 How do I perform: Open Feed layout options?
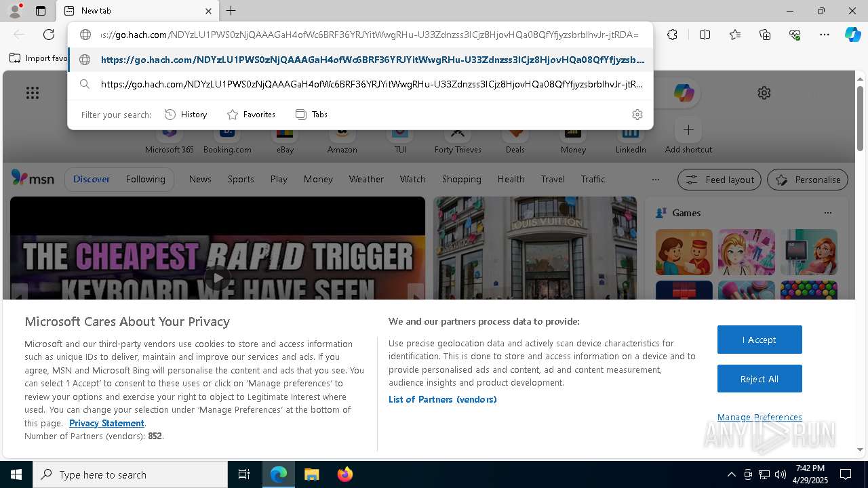pos(719,180)
